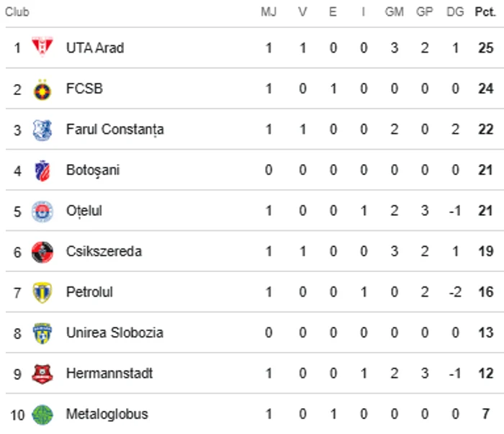Click the DG column header
Image resolution: width=504 pixels, height=434 pixels.
pos(455,13)
